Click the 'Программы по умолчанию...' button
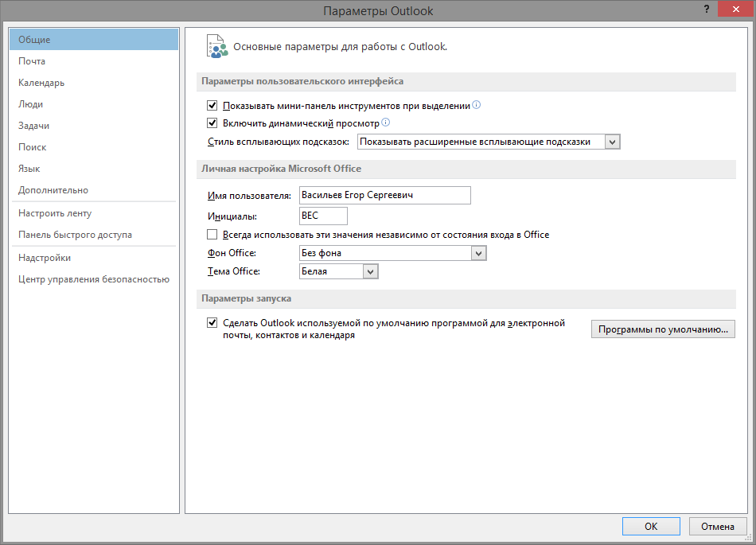Viewport: 756px width, 545px height. (663, 329)
